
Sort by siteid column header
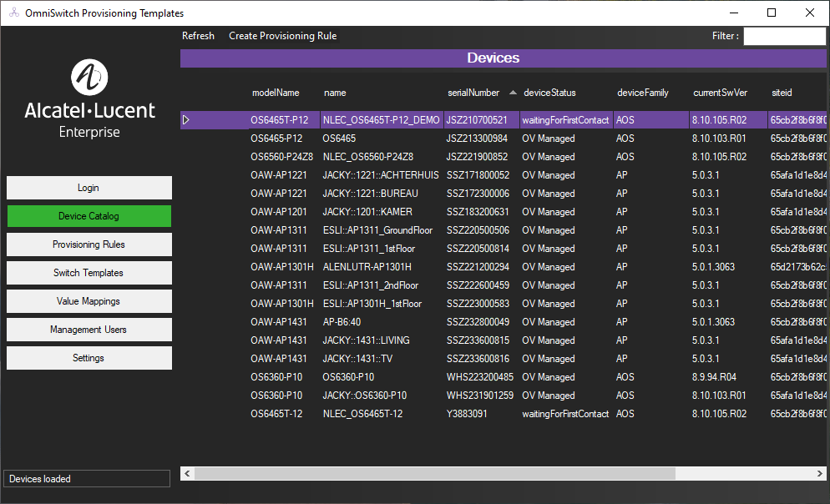click(782, 93)
